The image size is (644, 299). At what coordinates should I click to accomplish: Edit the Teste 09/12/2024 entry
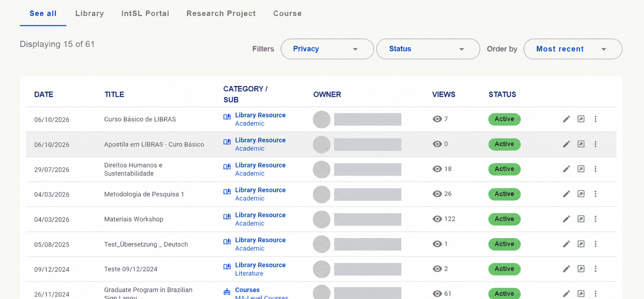566,269
